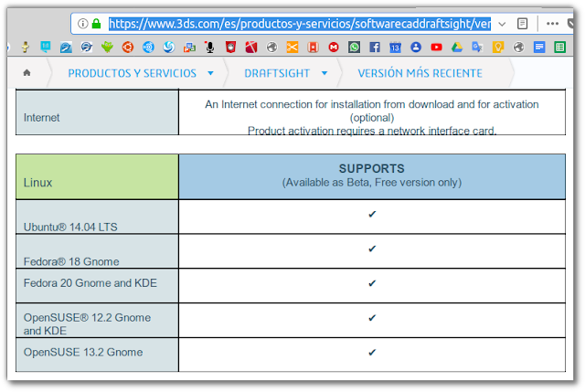Click the checkmark in OpenSUSE 12.2 row

372,318
